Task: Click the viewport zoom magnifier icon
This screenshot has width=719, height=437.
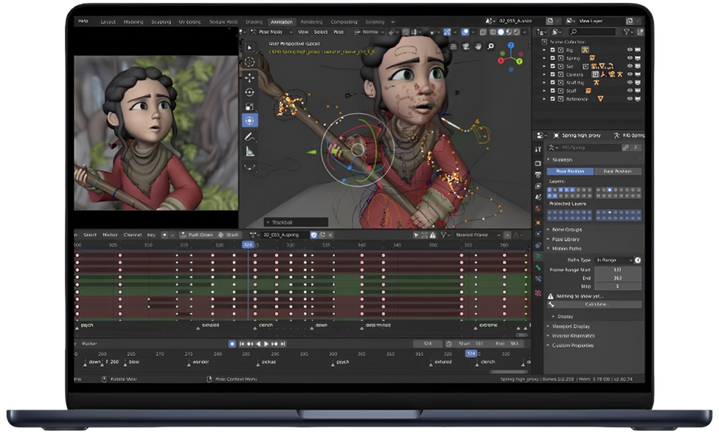Action: (x=491, y=46)
